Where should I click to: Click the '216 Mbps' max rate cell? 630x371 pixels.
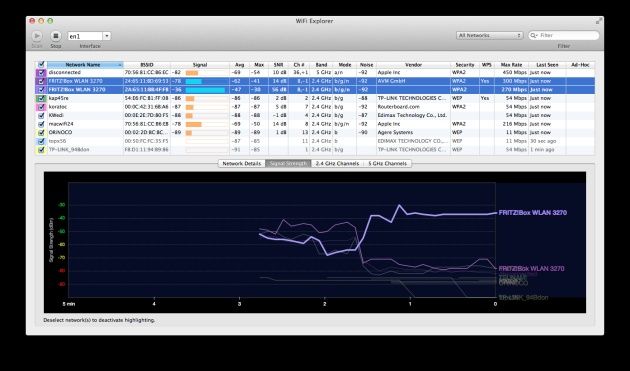click(514, 124)
